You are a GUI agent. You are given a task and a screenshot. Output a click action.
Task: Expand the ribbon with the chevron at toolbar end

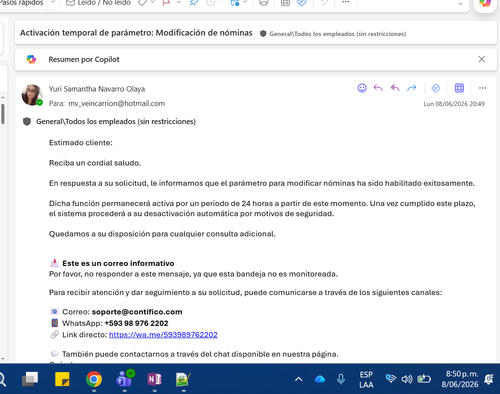click(x=460, y=3)
